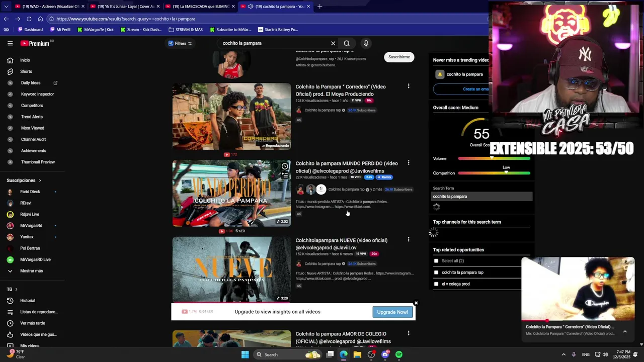Open MUNDO PERDIDO video thumbnail

[231, 193]
